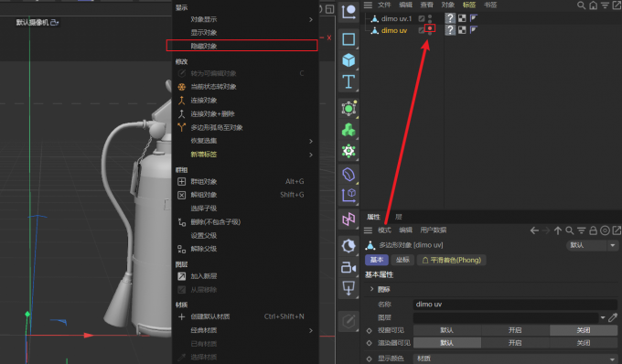
Task: Click the Attributes up arrow
Action: pos(558,230)
